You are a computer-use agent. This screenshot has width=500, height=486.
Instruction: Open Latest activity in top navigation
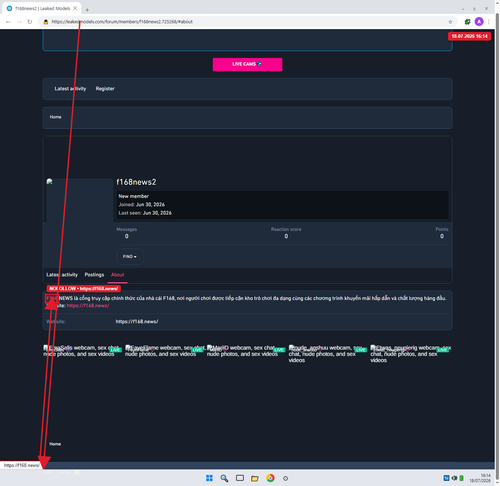(70, 89)
